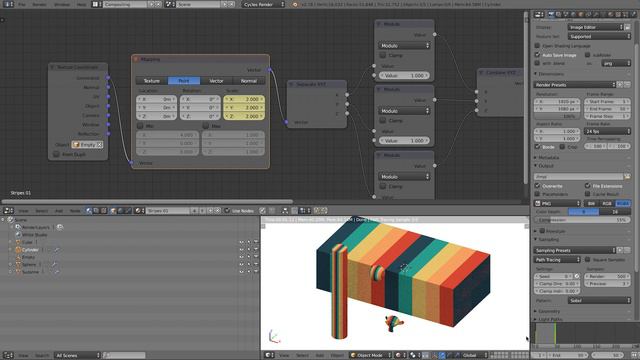Screen dimensions: 640x360
Task: Enable From Dupli in Texture Coordinate node
Action: 56,154
